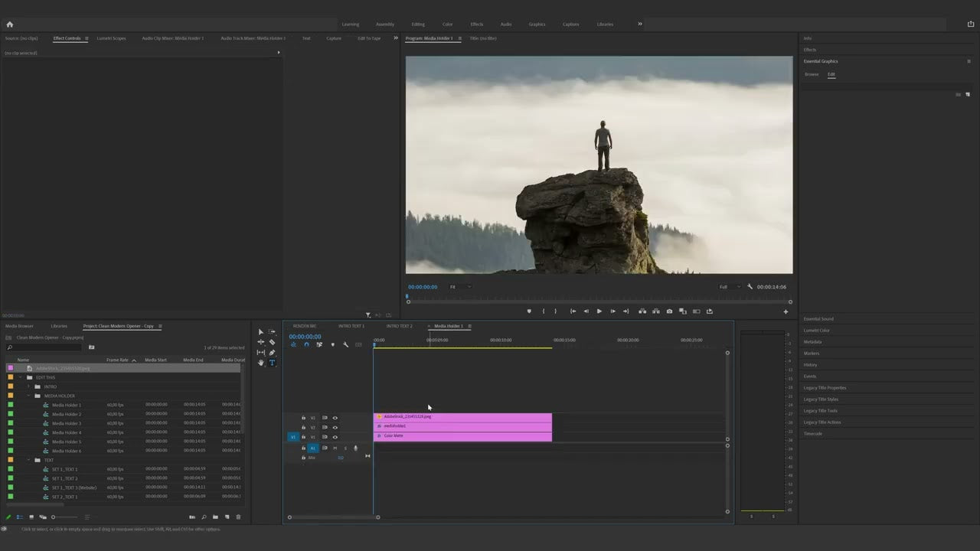
Task: Hide the V2 track output
Action: pyautogui.click(x=335, y=428)
